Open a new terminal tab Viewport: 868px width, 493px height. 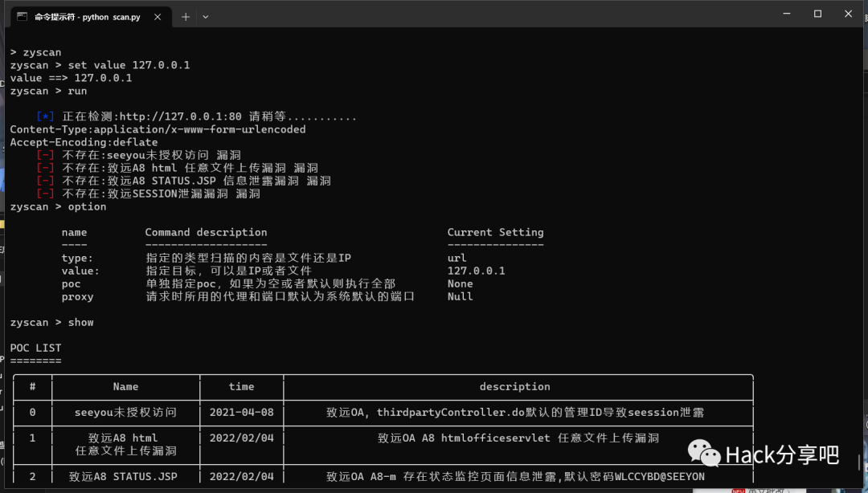(x=186, y=17)
